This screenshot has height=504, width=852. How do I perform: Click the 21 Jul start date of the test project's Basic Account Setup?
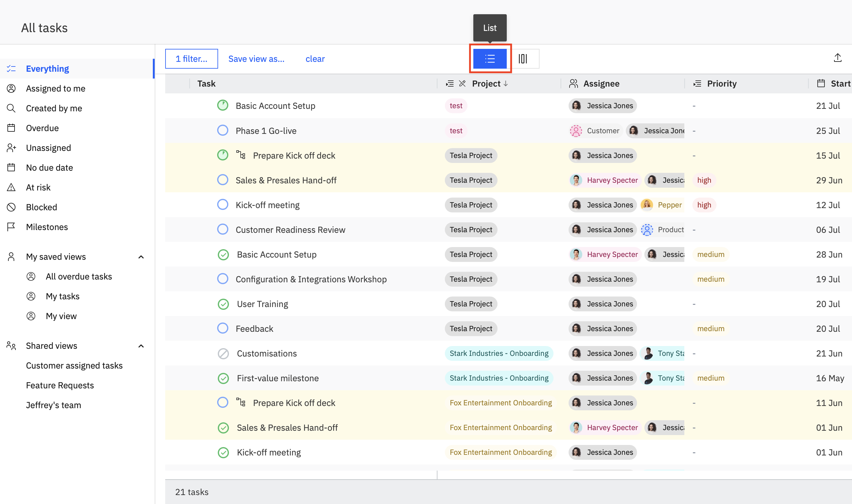[828, 106]
